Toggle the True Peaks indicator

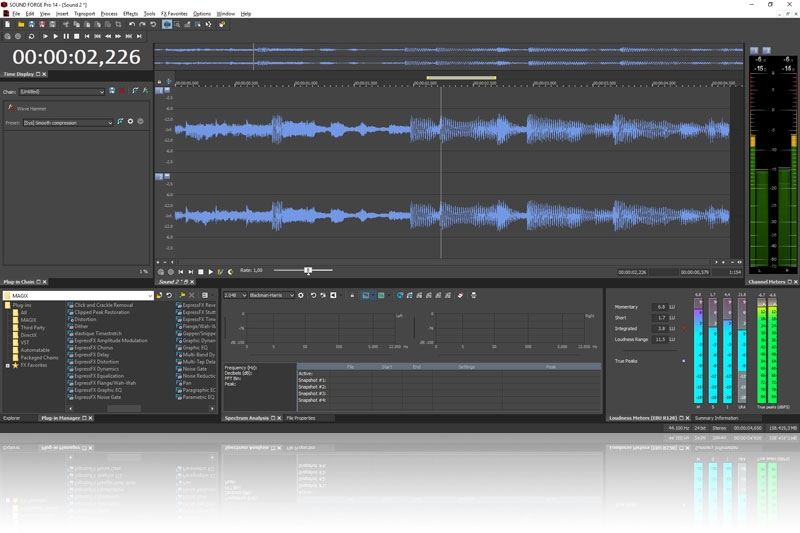684,360
